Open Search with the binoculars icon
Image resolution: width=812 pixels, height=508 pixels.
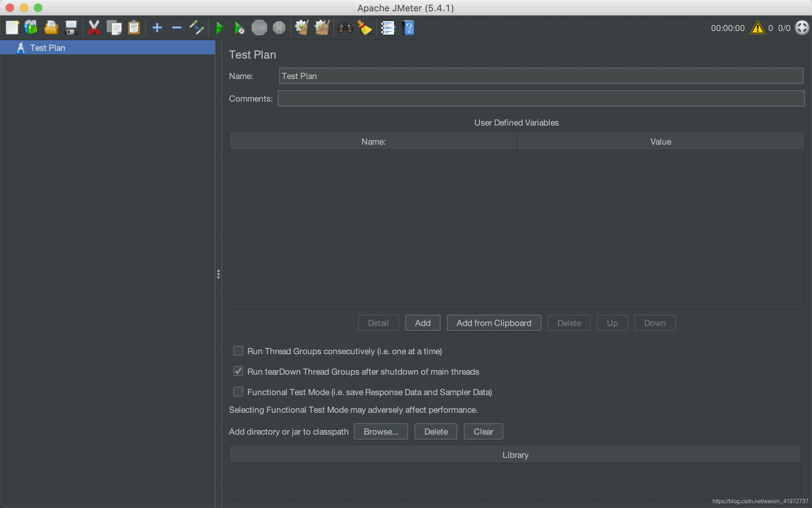click(x=345, y=28)
